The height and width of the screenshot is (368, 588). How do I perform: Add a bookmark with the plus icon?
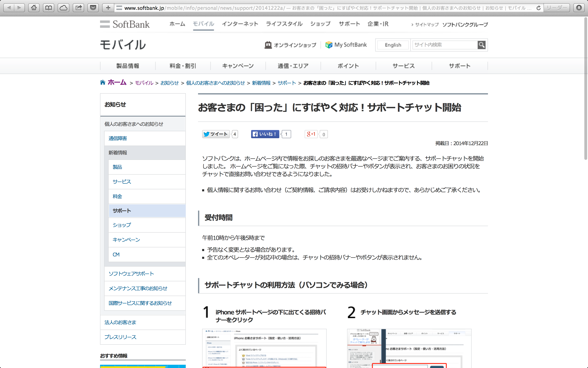[x=108, y=8]
